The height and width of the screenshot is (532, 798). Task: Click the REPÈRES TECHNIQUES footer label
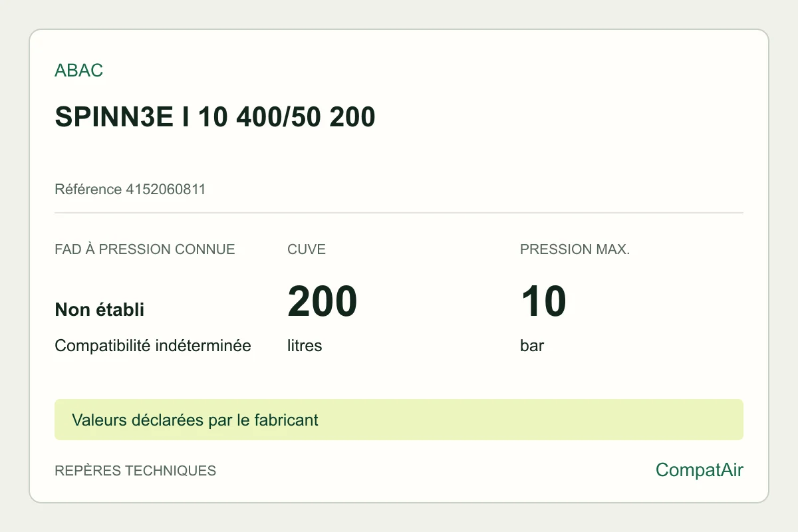[135, 471]
